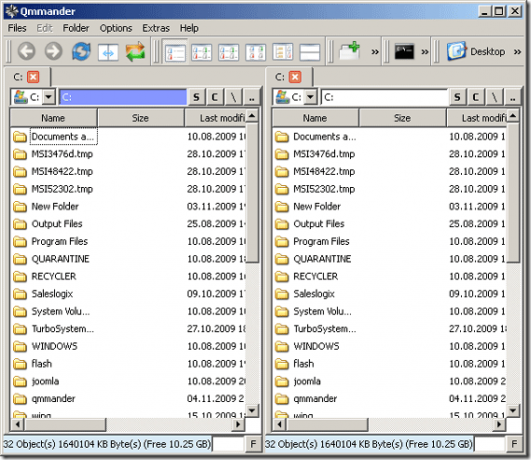Open the black command prompt icon
The image size is (531, 460).
coord(404,52)
